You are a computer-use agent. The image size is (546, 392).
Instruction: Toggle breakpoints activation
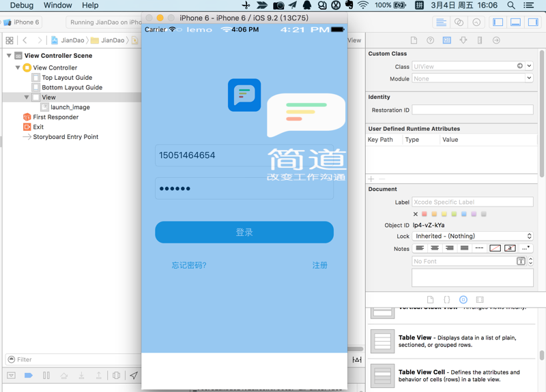click(29, 376)
